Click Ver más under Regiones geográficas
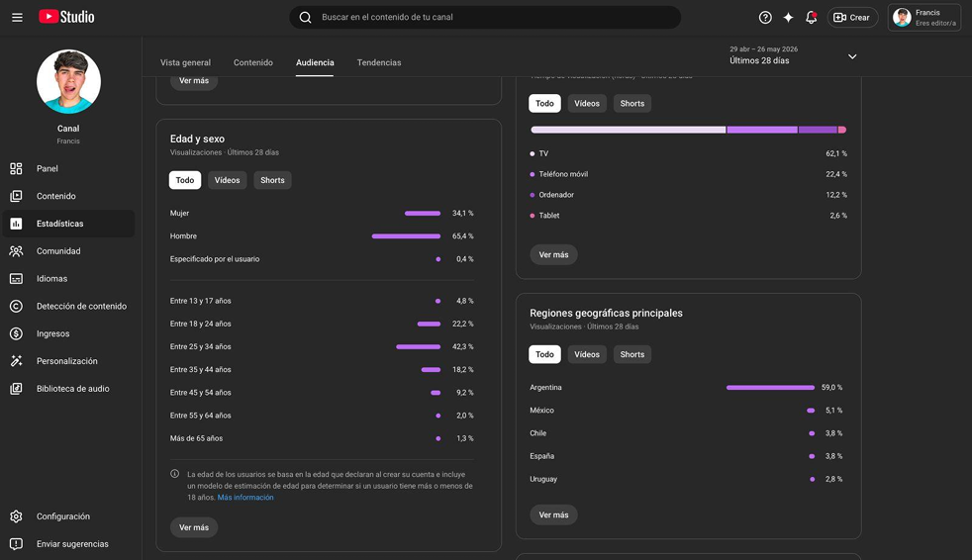 pos(553,514)
